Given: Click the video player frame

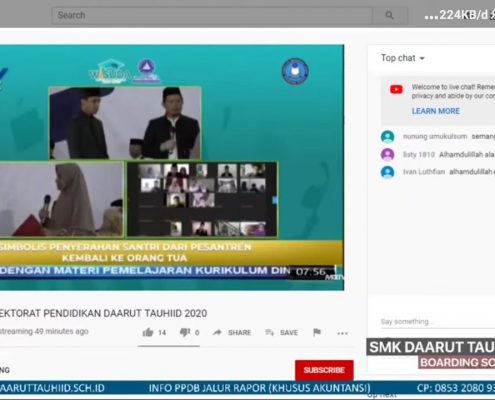Looking at the screenshot, I should (172, 167).
